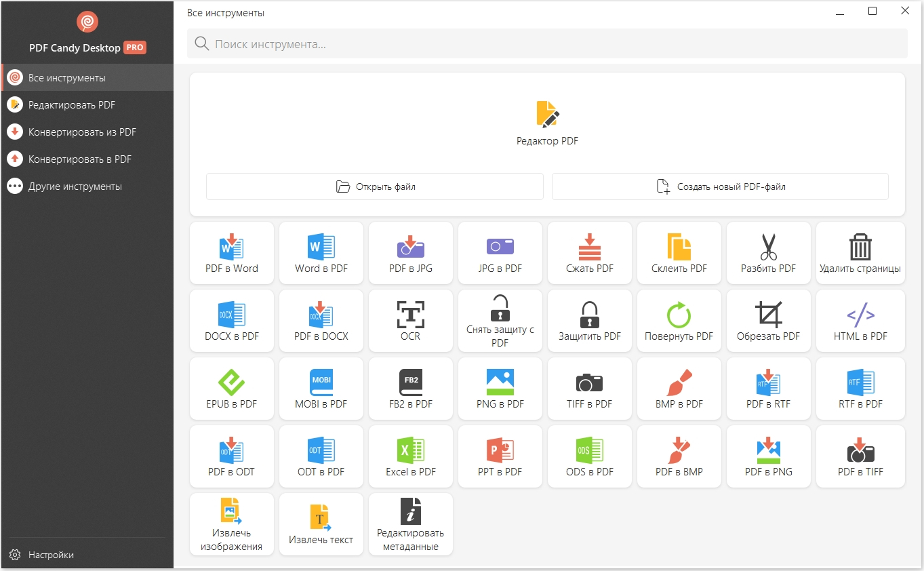This screenshot has height=571, width=924.
Task: Click the Удалить страницы trash icon
Action: [860, 248]
